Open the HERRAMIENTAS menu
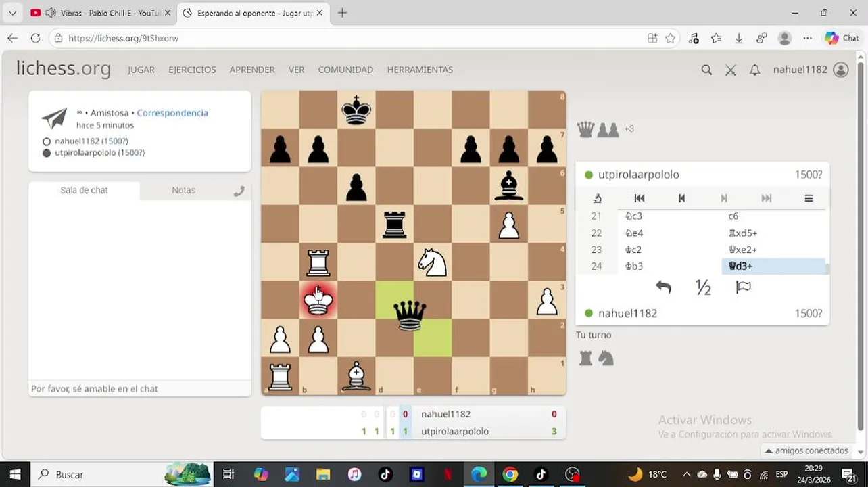This screenshot has height=487, width=868. click(420, 70)
